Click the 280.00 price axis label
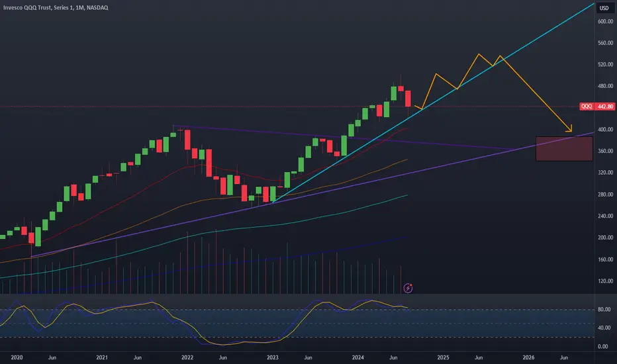This screenshot has height=364, width=617. [605, 195]
